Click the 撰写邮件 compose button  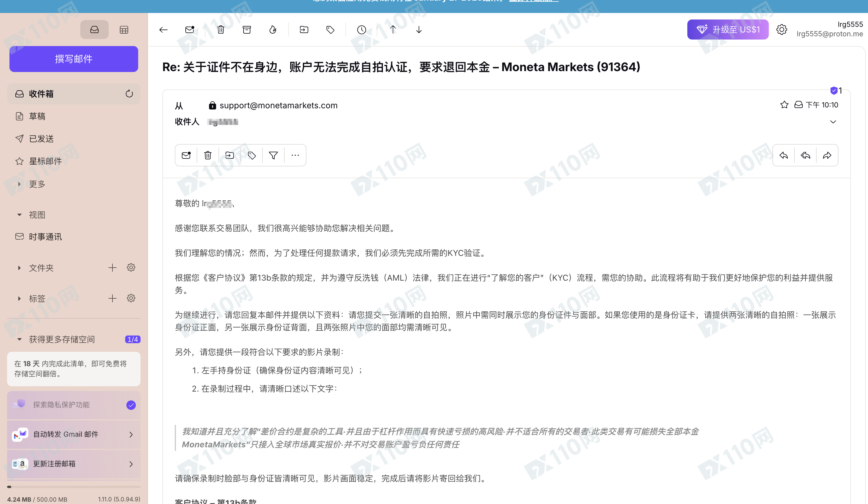click(74, 59)
